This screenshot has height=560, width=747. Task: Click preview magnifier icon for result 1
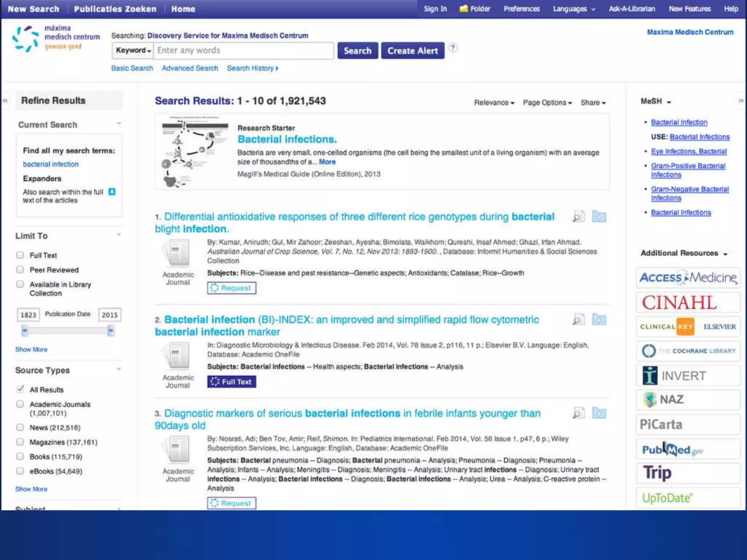[x=578, y=217]
